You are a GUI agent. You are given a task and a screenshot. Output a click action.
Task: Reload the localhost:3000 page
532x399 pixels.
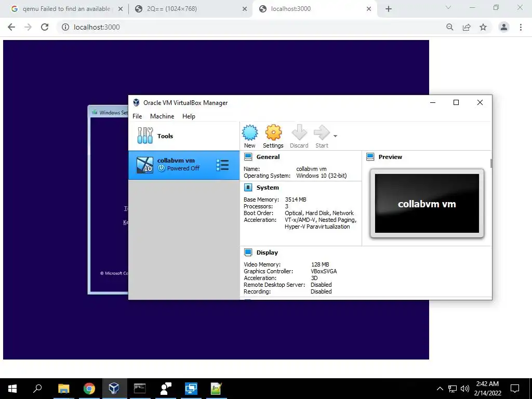(45, 27)
